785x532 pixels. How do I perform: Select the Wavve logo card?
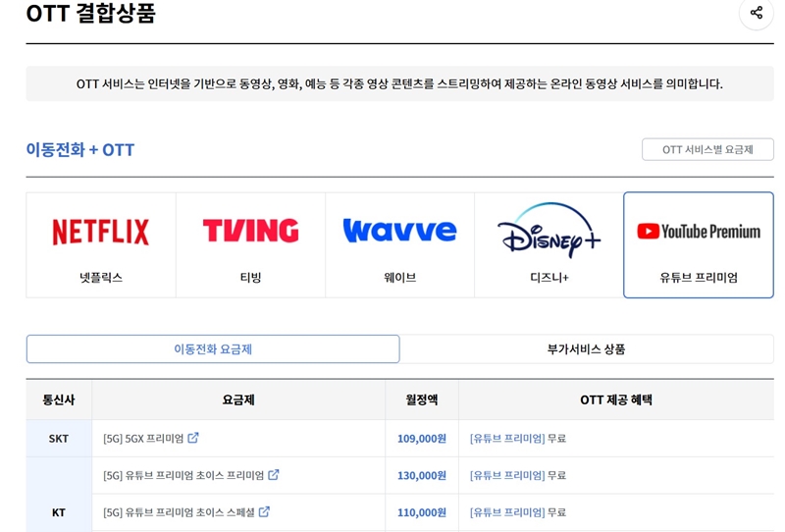click(x=399, y=245)
